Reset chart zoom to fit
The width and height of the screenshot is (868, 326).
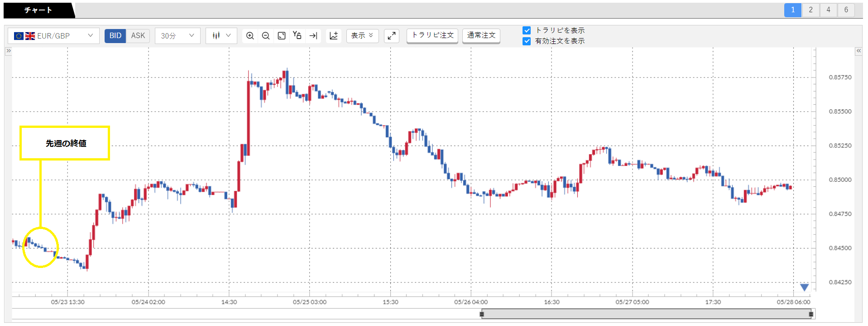[x=282, y=36]
